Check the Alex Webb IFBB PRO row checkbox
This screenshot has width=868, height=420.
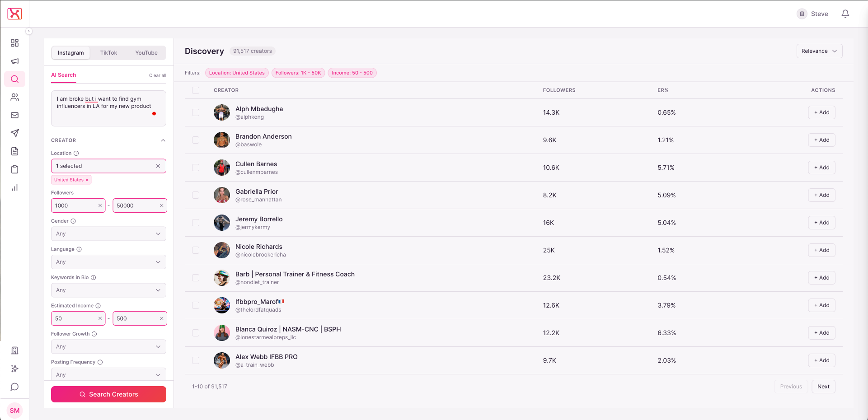pos(196,360)
